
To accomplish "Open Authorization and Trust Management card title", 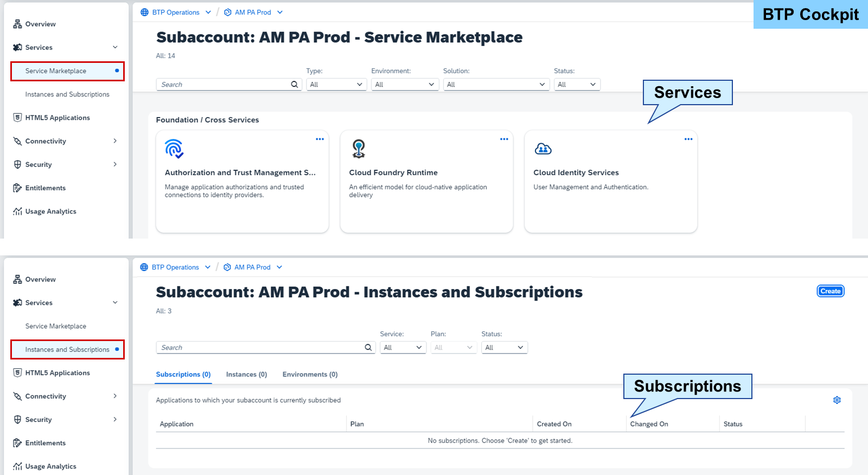I will point(240,172).
